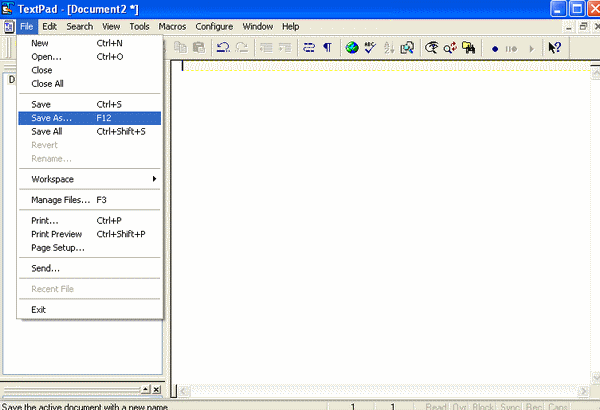Click the globe web browser preview icon

coord(352,47)
